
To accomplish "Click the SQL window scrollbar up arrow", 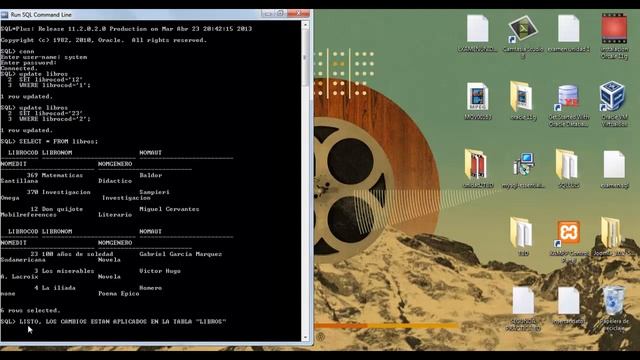I will (305, 25).
